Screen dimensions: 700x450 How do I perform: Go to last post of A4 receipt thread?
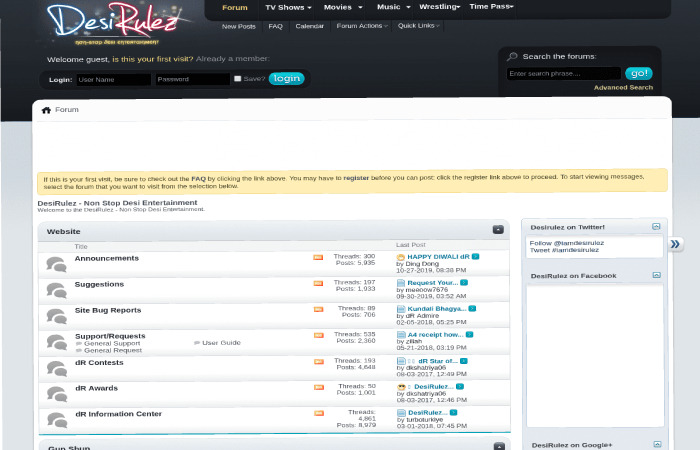(x=470, y=334)
